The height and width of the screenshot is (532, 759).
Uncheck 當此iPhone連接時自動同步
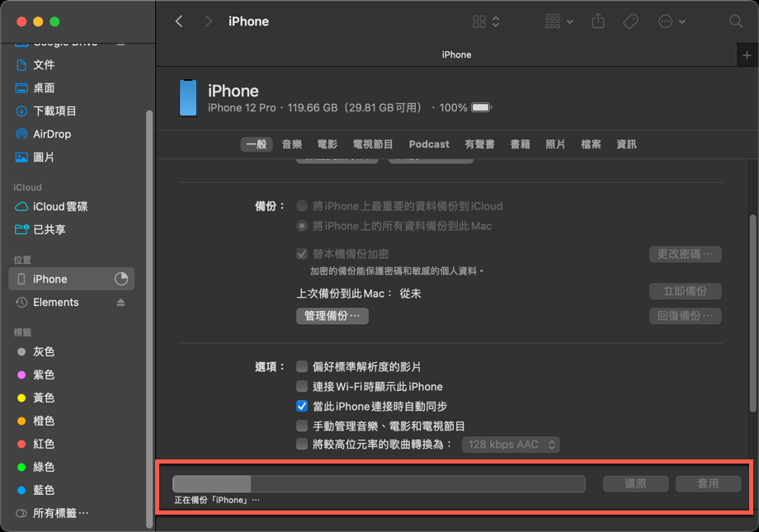[302, 406]
